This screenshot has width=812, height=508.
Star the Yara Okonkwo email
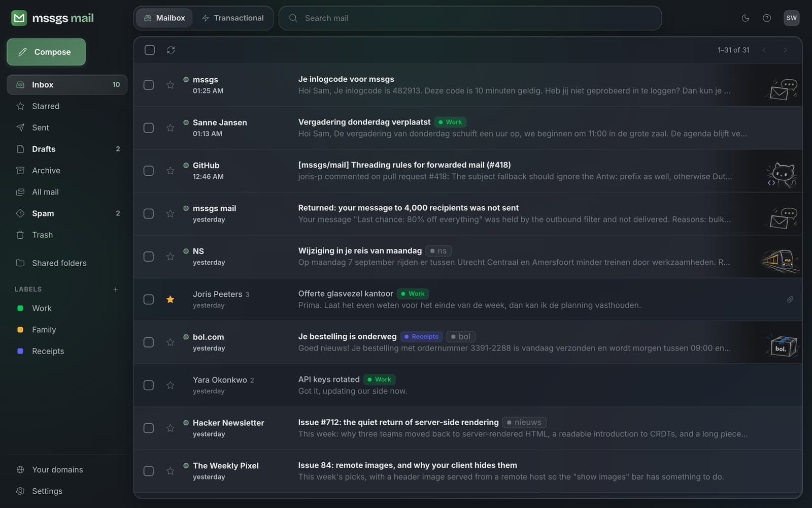point(171,385)
